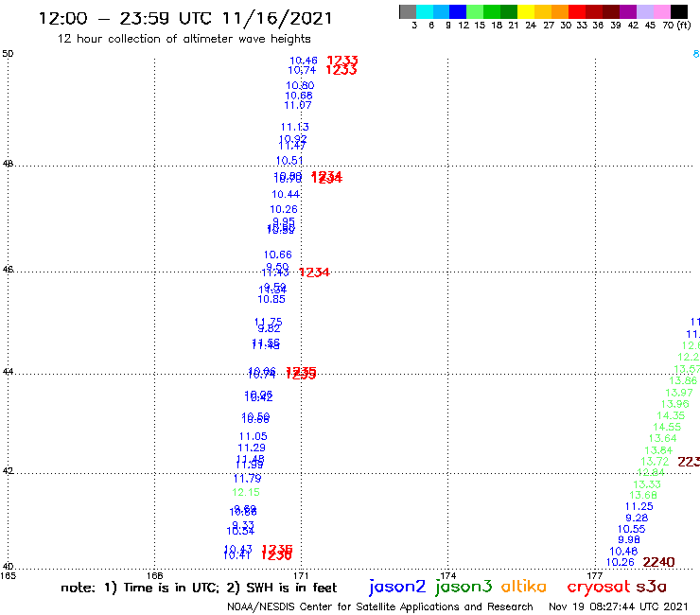
Task: Click the wave height value 10.80
Action: (300, 85)
